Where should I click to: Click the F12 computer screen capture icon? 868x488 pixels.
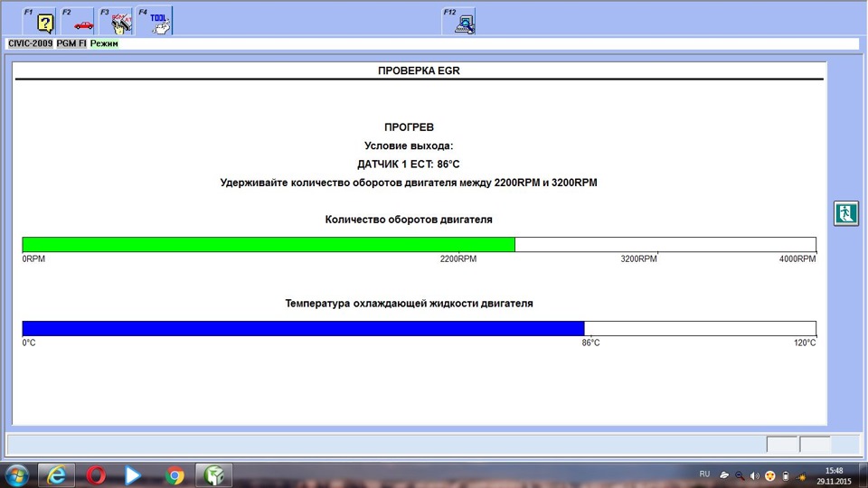459,22
